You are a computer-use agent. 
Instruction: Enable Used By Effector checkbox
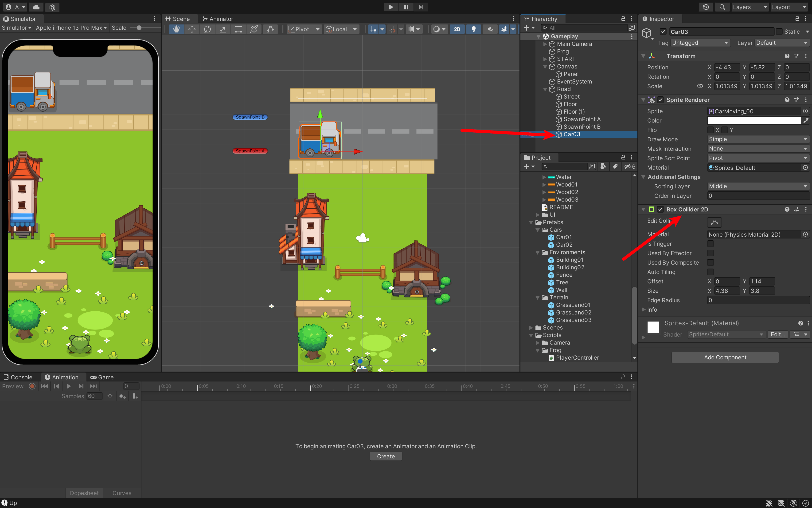point(710,253)
